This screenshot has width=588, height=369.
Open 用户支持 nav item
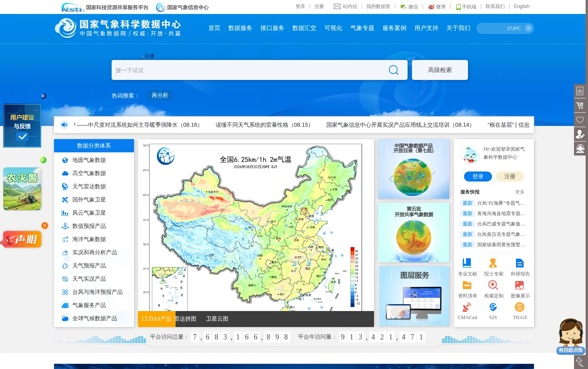point(426,28)
